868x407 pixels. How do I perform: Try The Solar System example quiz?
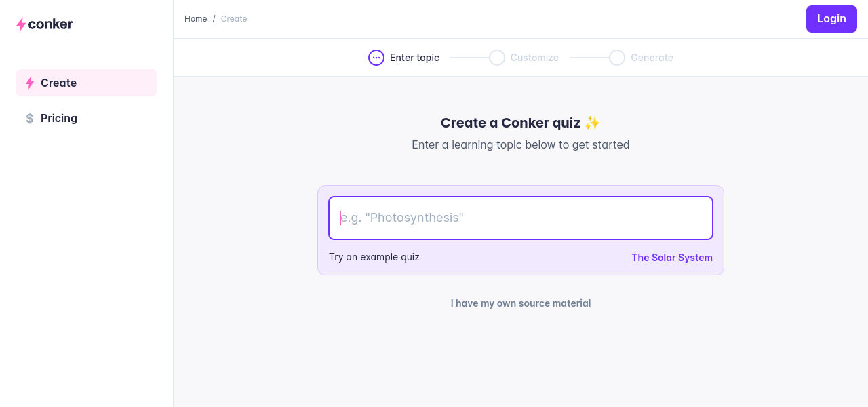(x=671, y=258)
